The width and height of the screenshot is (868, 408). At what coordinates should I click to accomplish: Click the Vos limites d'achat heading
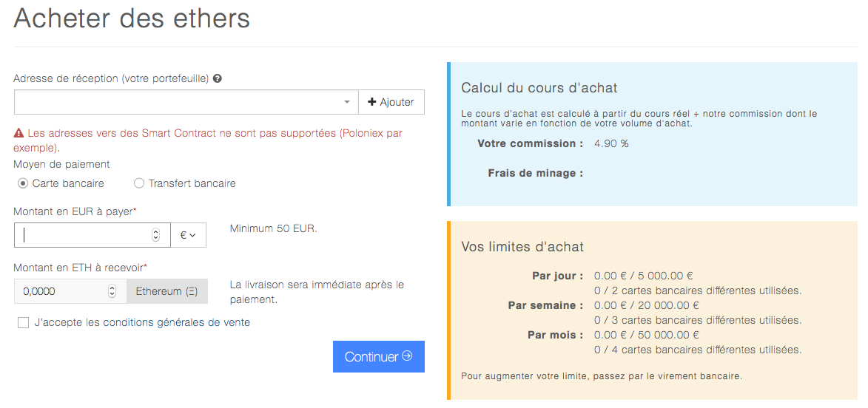coord(522,247)
